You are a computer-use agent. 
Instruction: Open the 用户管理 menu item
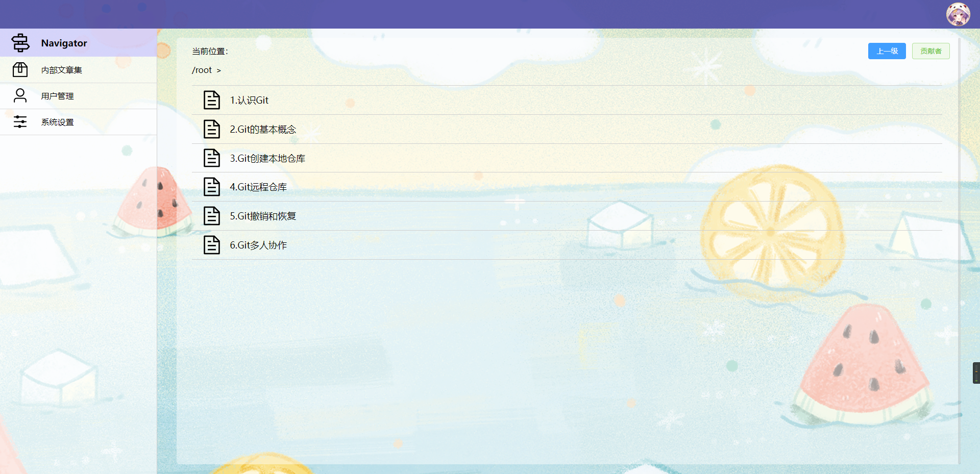pos(78,96)
